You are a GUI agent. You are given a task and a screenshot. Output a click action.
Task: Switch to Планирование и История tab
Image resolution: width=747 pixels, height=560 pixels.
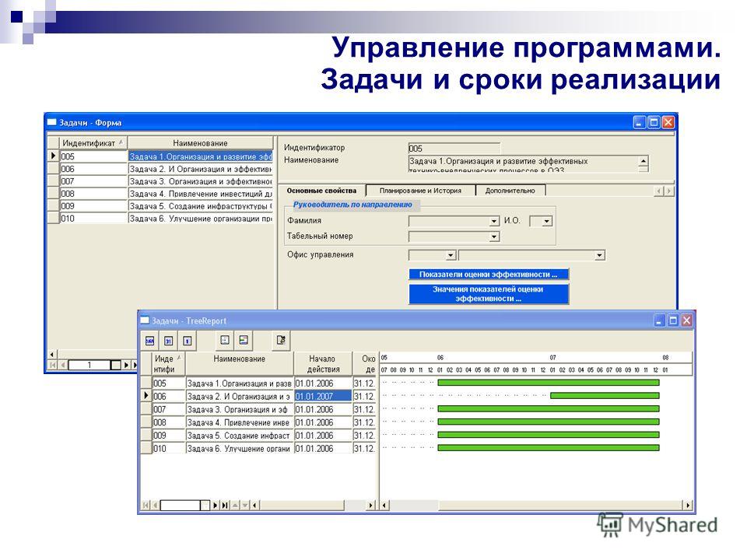[420, 191]
